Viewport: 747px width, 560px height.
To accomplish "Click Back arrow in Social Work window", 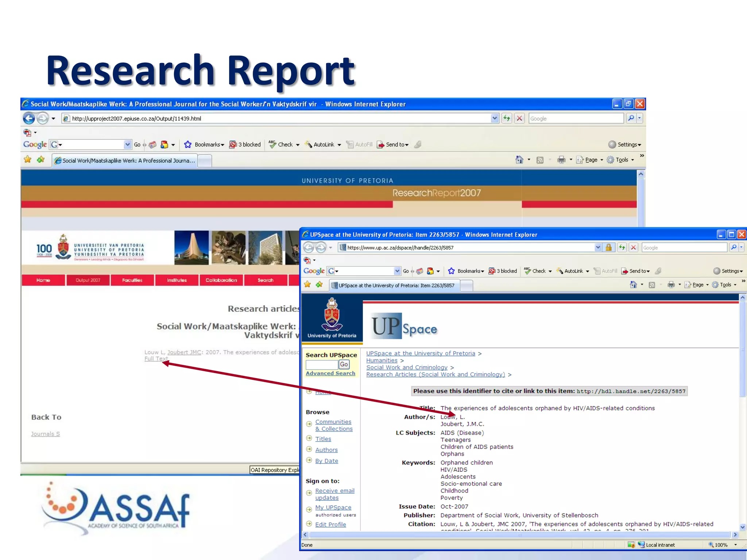I will click(x=29, y=118).
